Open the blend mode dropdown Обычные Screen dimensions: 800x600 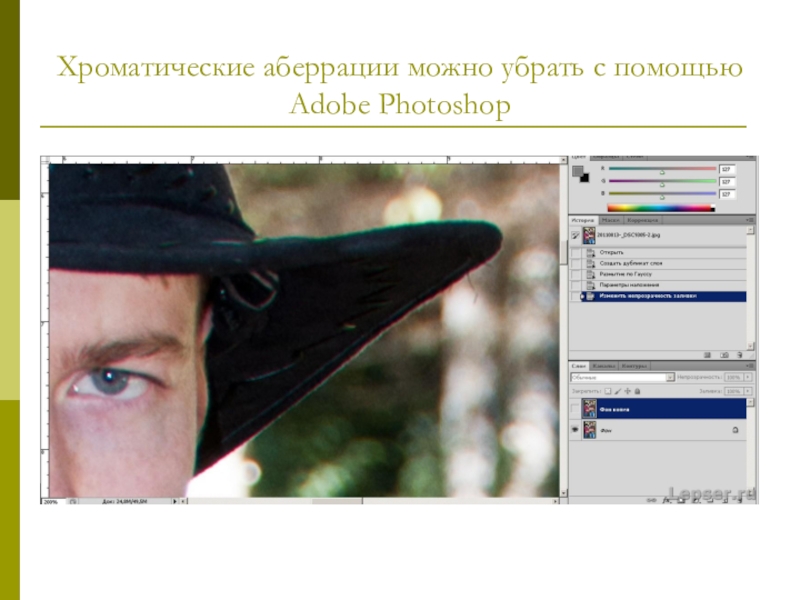pos(622,378)
